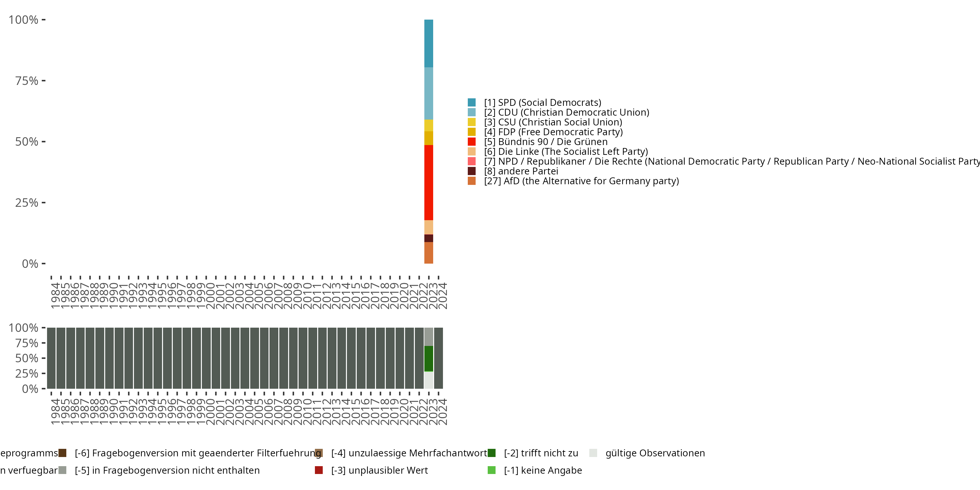980x490 pixels.
Task: Click the dark green segment in lower chart
Action: pyautogui.click(x=428, y=358)
